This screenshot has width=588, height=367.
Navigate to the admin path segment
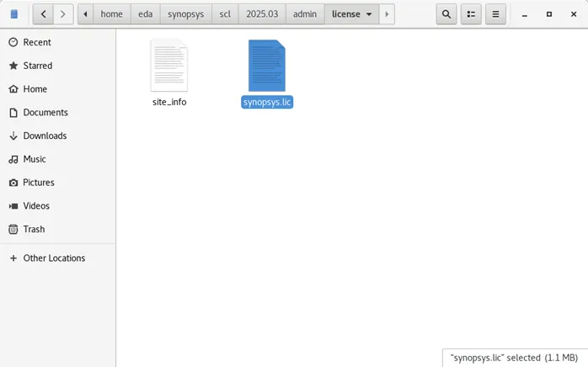[x=304, y=14]
